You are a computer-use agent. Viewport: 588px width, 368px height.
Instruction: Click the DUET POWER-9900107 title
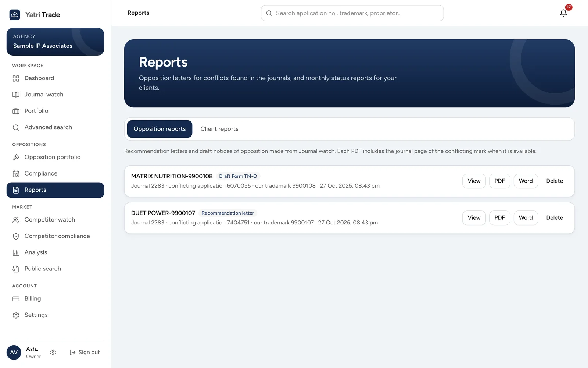[x=163, y=213]
